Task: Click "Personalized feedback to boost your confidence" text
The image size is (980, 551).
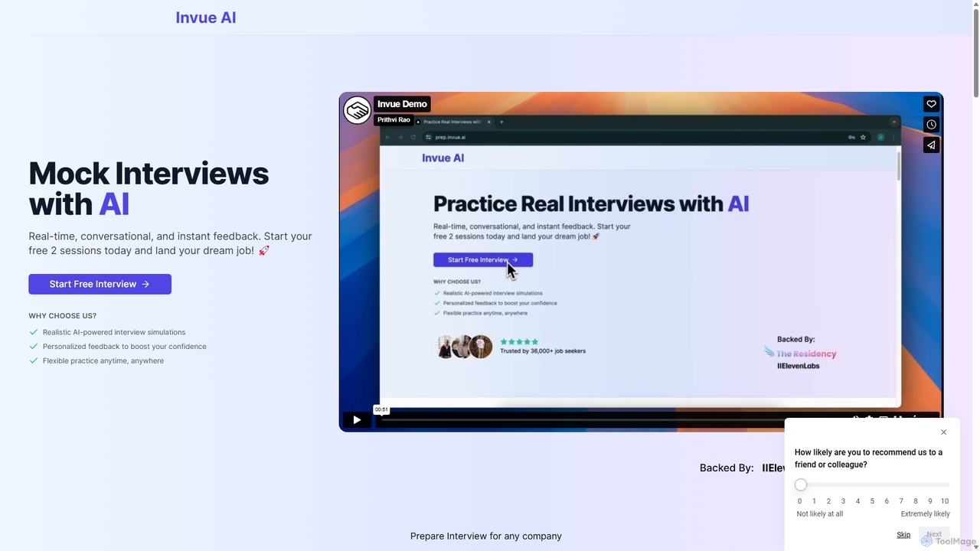Action: [x=124, y=347]
